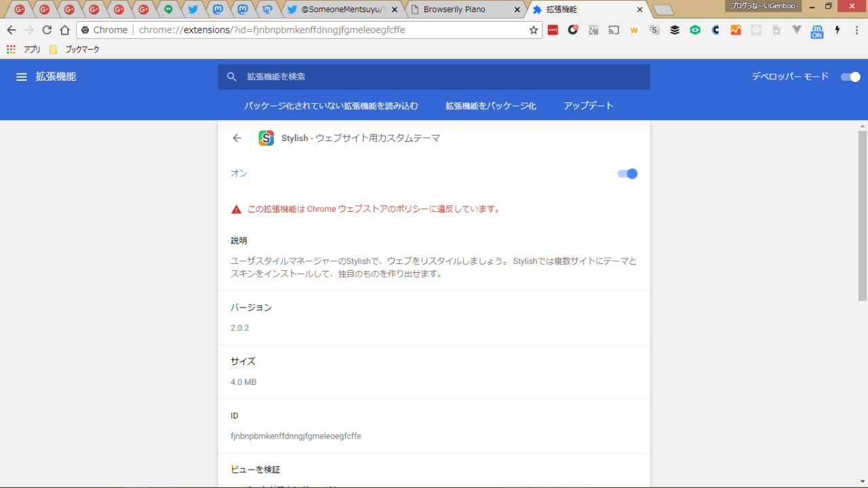Switch to the @SomeoneMentsuyu Twitter tab

coord(339,10)
